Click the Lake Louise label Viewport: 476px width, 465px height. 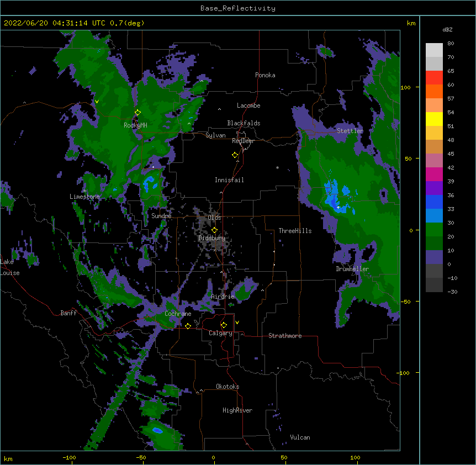pos(10,267)
